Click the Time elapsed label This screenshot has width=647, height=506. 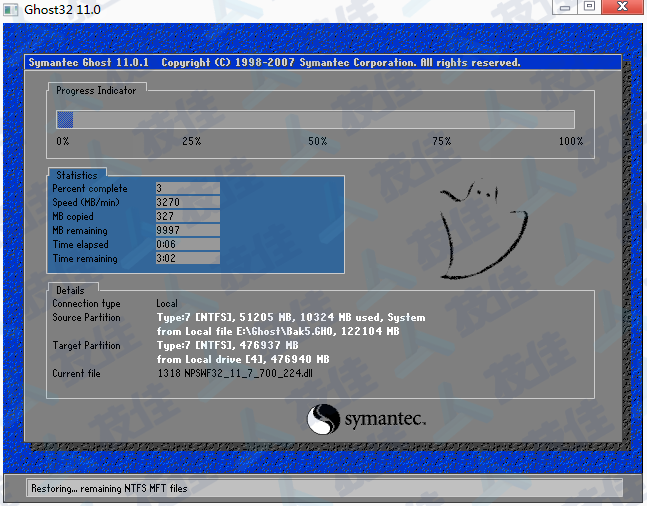[x=80, y=245]
